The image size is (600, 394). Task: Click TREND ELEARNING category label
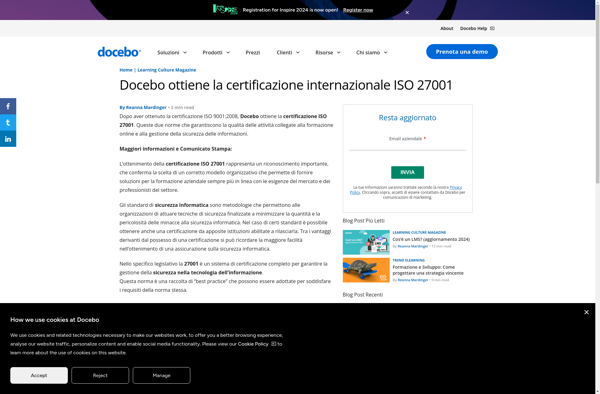pos(409,260)
